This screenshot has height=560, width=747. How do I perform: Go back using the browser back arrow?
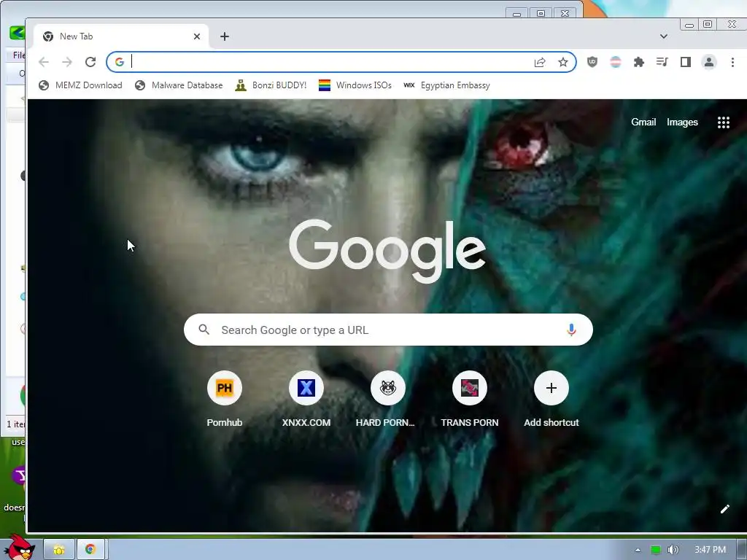coord(44,62)
